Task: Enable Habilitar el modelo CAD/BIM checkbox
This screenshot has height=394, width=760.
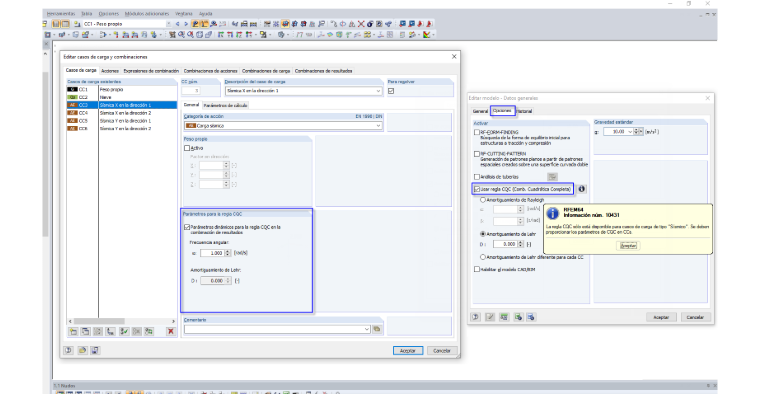Action: point(477,269)
